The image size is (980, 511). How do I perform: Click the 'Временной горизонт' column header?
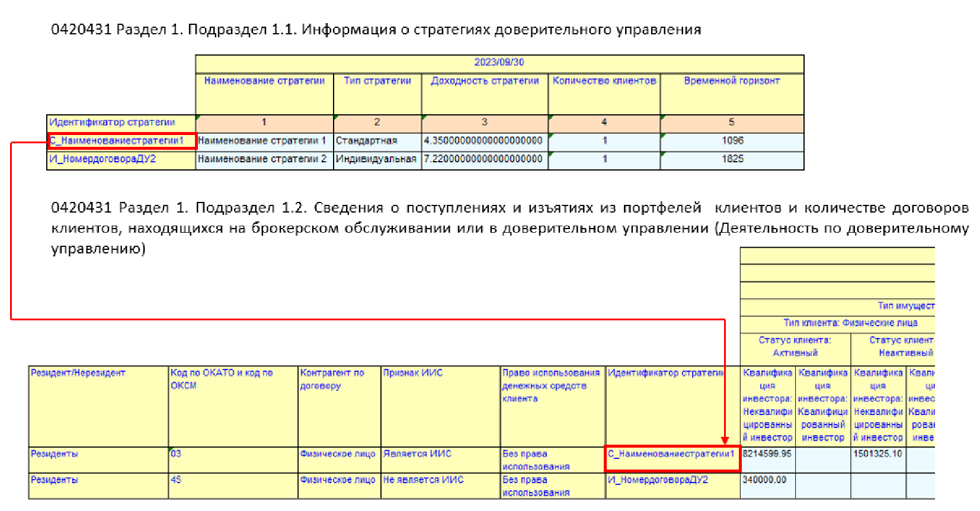[x=732, y=81]
